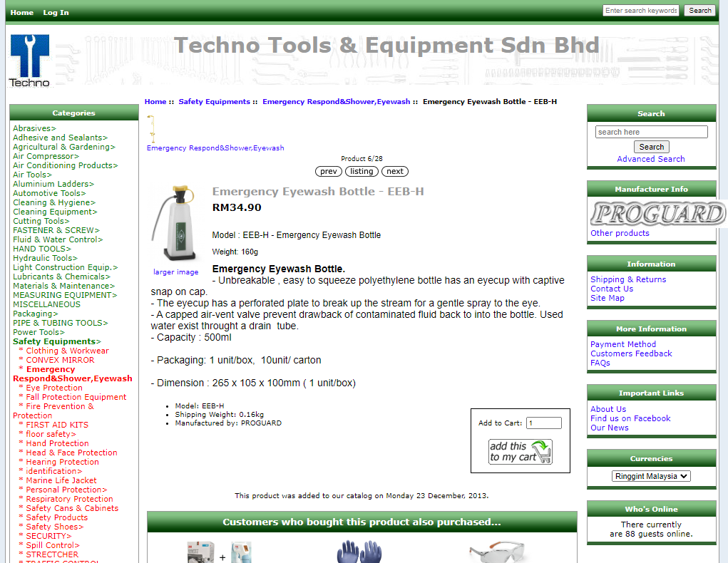Click Home in the top navigation bar

[x=22, y=13]
